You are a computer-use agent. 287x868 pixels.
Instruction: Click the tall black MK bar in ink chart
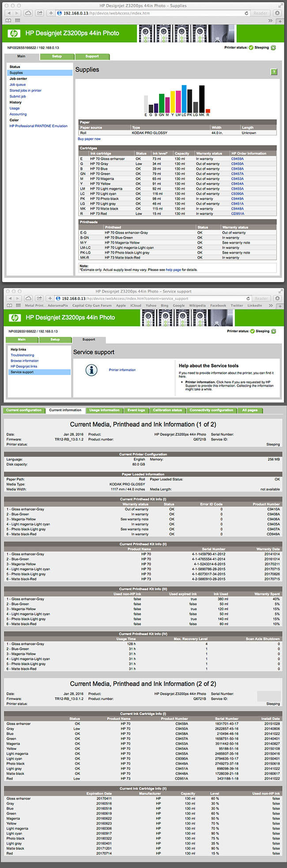(202, 99)
